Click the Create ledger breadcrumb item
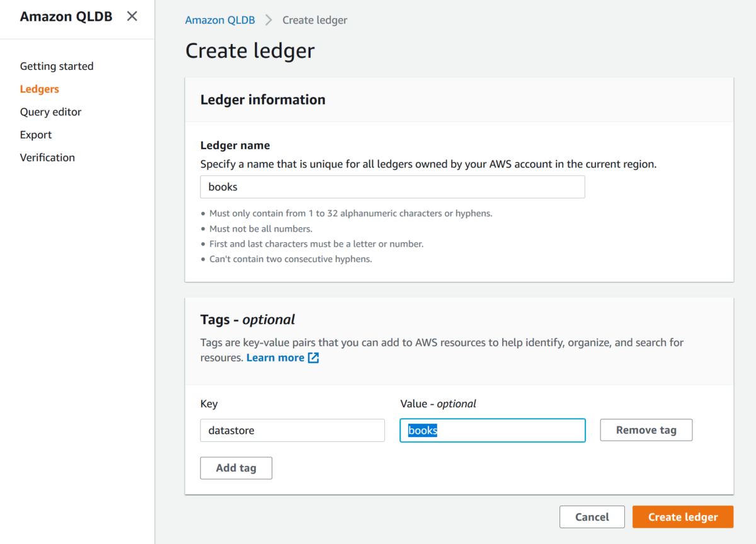This screenshot has height=544, width=756. (x=314, y=20)
